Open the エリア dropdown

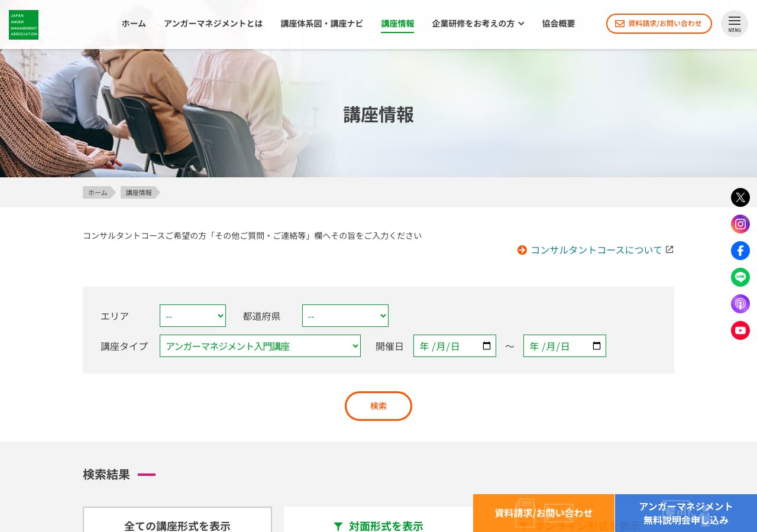(x=193, y=316)
